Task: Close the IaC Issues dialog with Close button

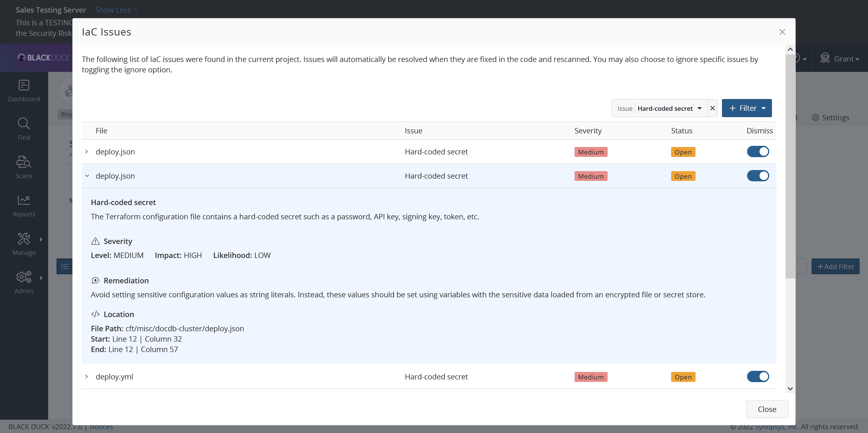Action: [767, 409]
